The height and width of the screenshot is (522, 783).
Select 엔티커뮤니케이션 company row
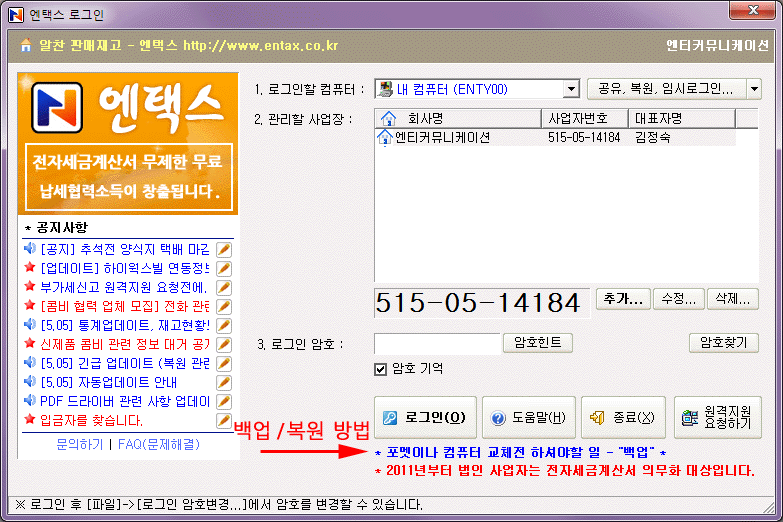[556, 137]
